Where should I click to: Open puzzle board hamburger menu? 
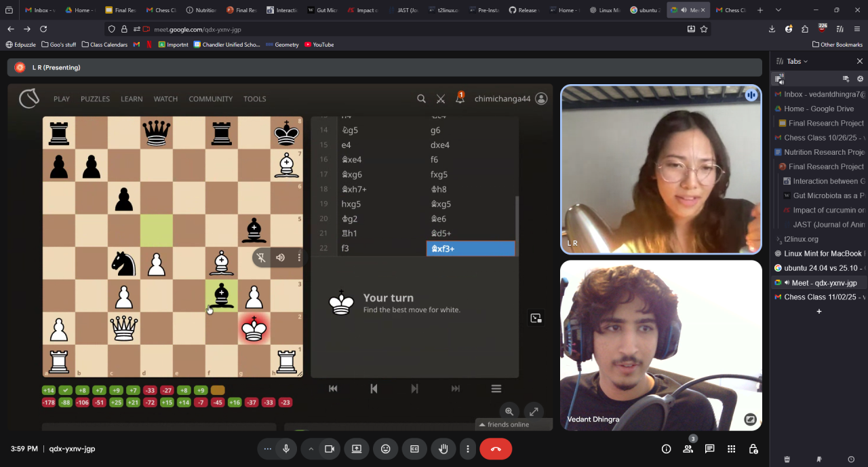click(496, 388)
